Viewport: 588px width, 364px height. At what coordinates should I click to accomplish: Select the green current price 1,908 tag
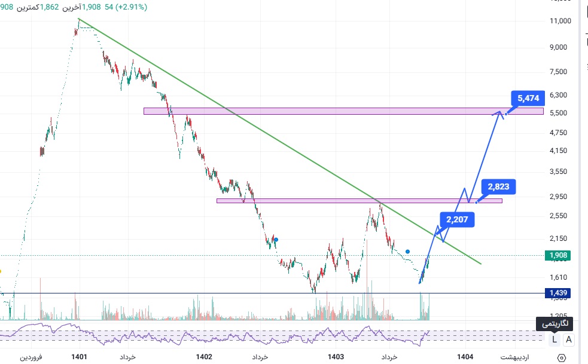(559, 256)
